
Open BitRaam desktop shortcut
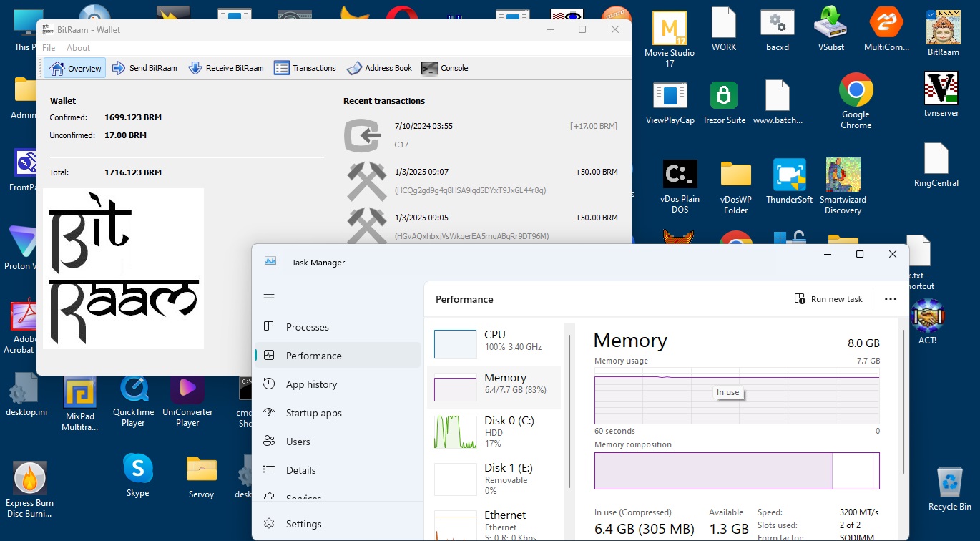(x=944, y=34)
